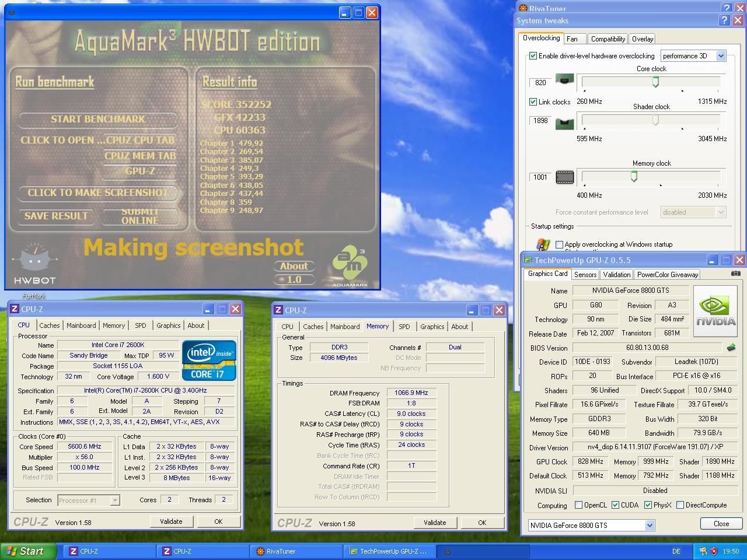Screen dimensions: 747x560
Task: Open the Validation tab in GPU-Z
Action: [x=617, y=275]
